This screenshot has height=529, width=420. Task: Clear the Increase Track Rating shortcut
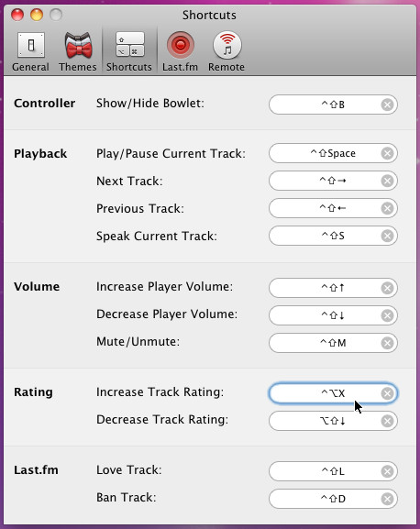click(387, 393)
